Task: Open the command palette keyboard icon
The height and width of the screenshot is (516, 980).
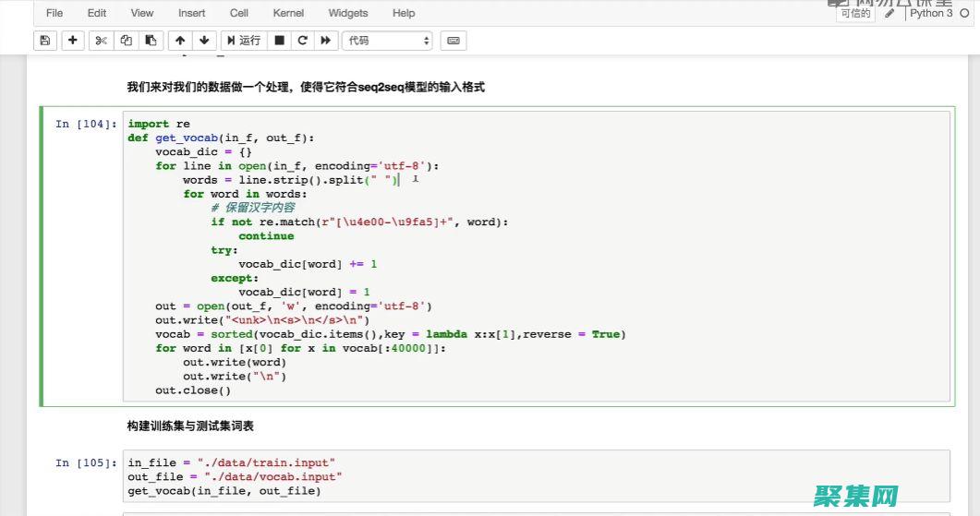Action: [453, 41]
